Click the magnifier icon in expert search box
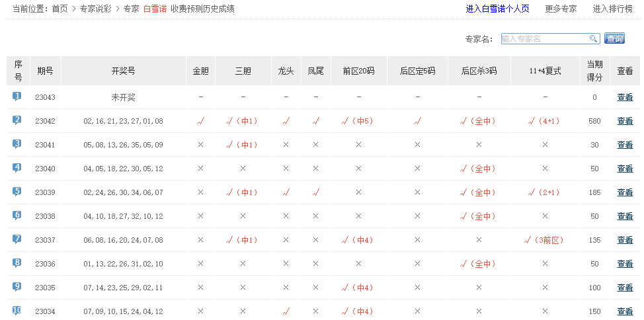This screenshot has height=320, width=644. tap(593, 39)
